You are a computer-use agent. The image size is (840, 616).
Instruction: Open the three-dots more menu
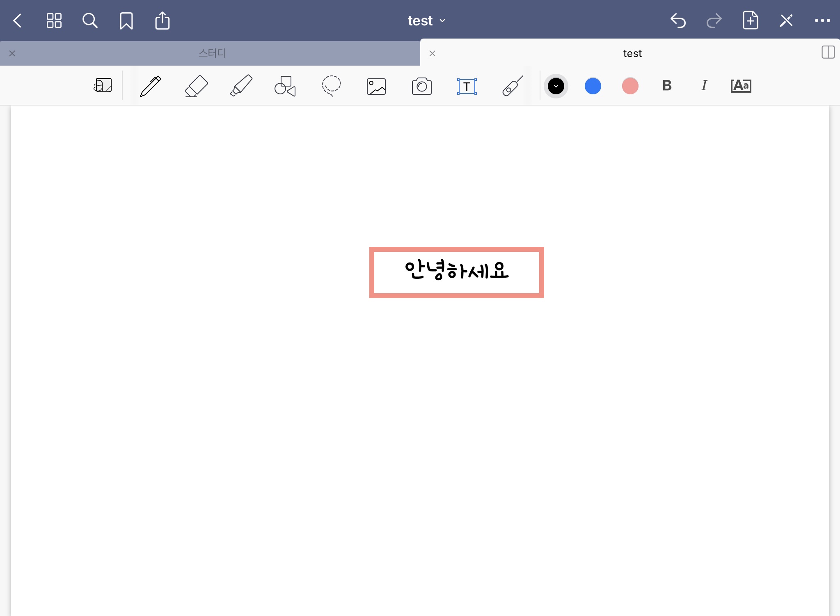822,21
